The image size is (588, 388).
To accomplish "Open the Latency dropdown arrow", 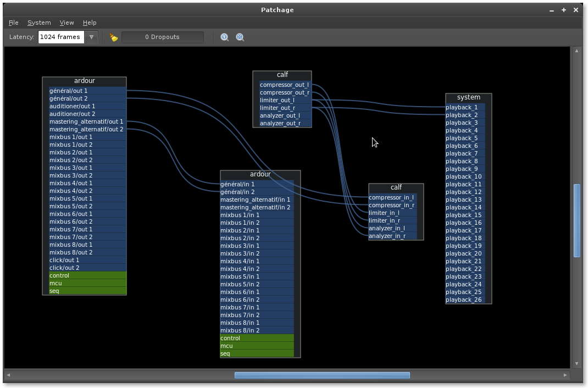I will click(92, 37).
